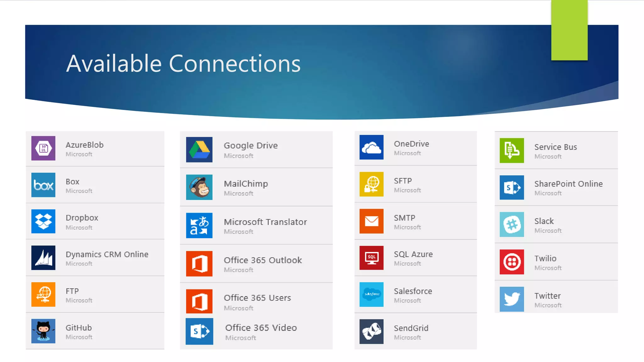The image size is (644, 362).
Task: Click the Salesforce connection label
Action: point(413,291)
